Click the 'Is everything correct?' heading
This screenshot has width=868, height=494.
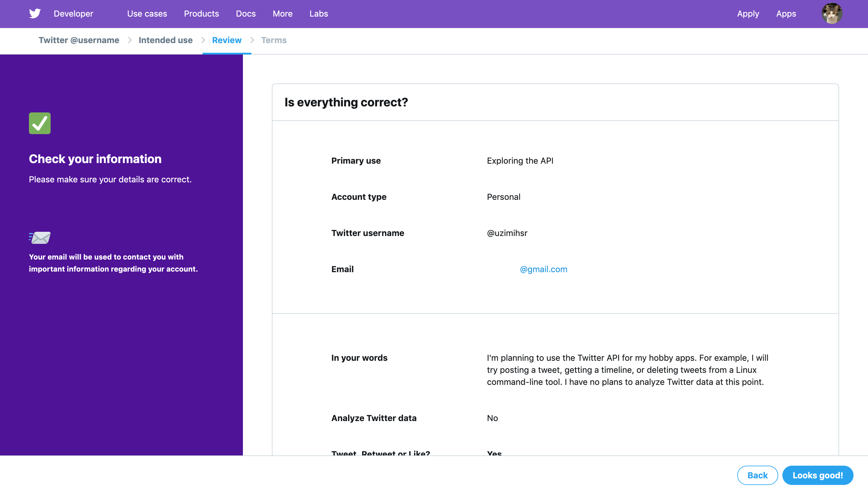pyautogui.click(x=346, y=102)
